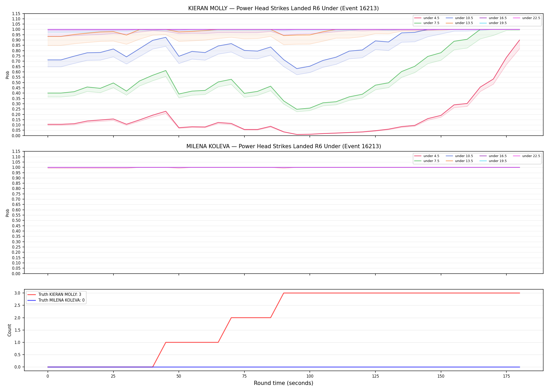
Task: Click x-axis tick label '0'
Action: 48,376
